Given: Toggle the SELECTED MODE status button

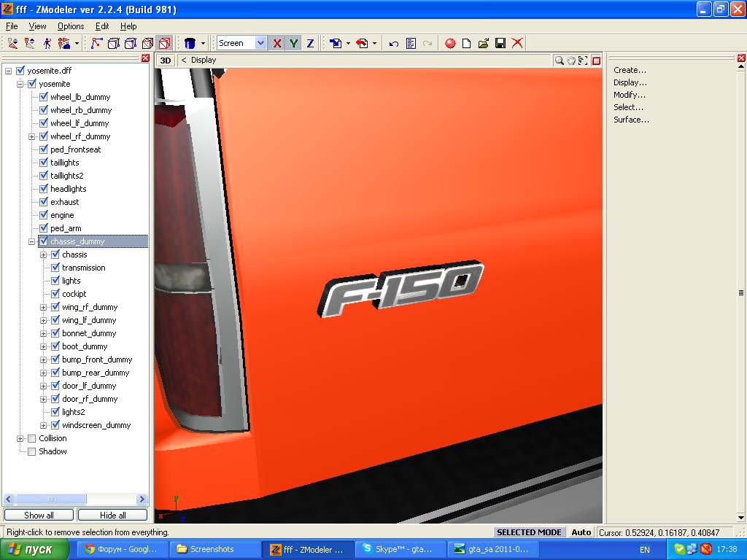Looking at the screenshot, I should tap(529, 532).
